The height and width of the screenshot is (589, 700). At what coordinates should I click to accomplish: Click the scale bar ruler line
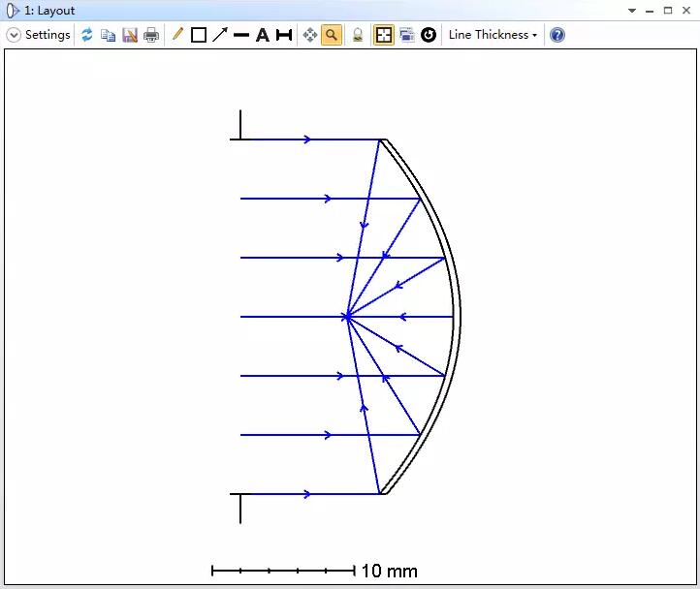pos(283,571)
